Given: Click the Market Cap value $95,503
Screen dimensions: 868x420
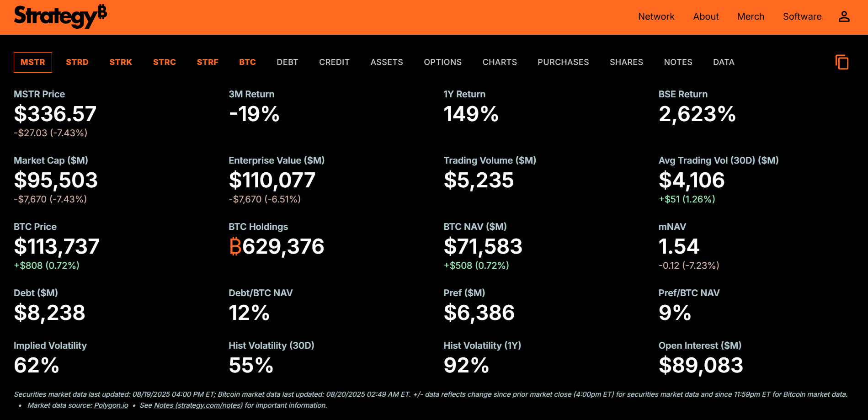Looking at the screenshot, I should click(56, 180).
